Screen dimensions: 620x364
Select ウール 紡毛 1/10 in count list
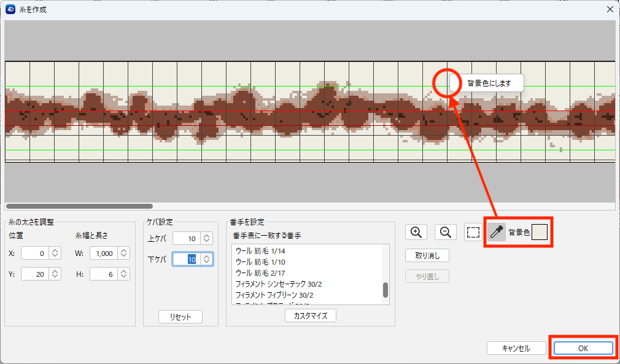[307, 262]
